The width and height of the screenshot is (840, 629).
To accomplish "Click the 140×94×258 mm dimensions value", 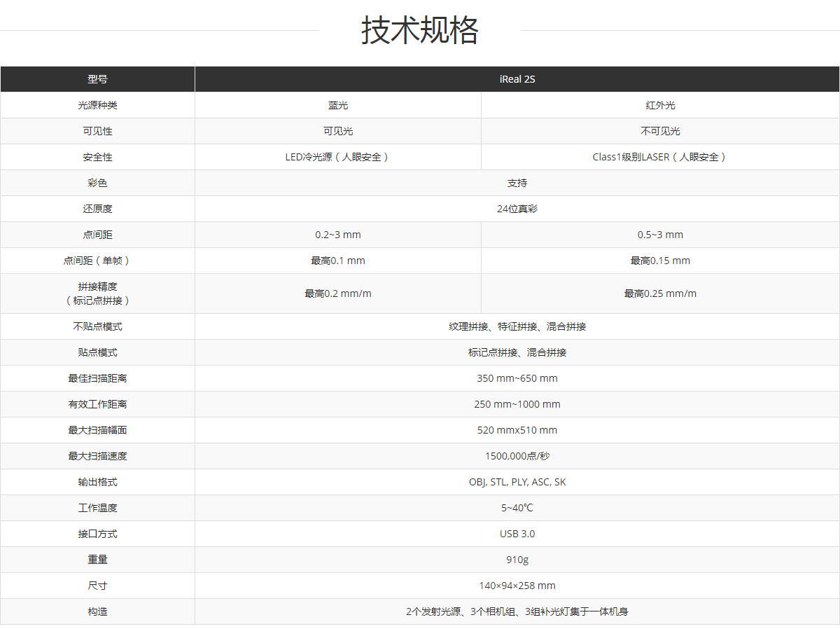I will click(517, 586).
